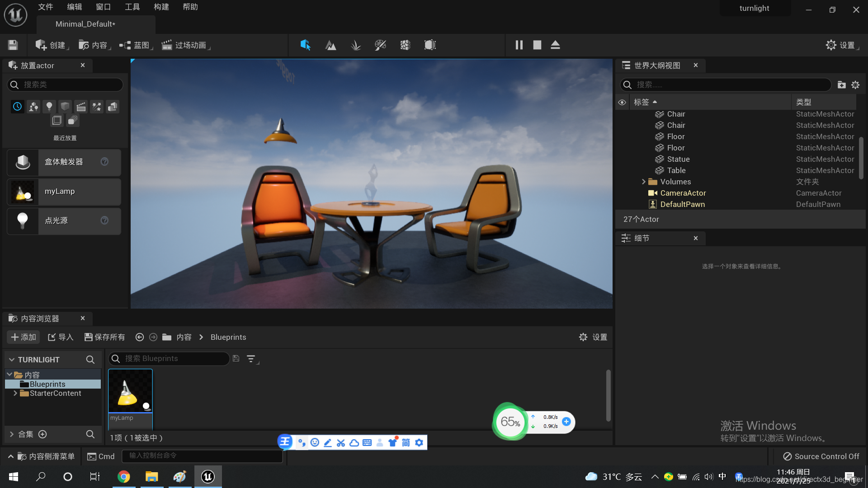Expand the 合集 collections section
Viewport: 868px width, 488px height.
tap(12, 434)
